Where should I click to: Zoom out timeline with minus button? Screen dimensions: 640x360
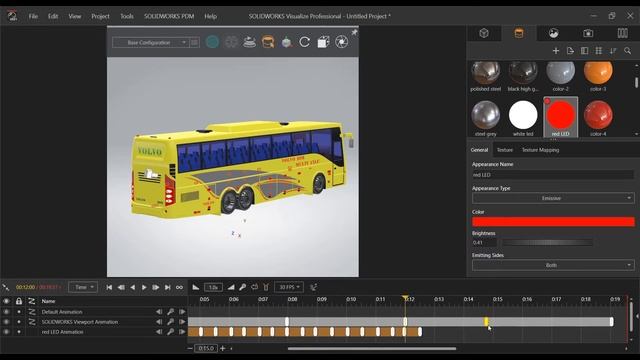pos(190,349)
